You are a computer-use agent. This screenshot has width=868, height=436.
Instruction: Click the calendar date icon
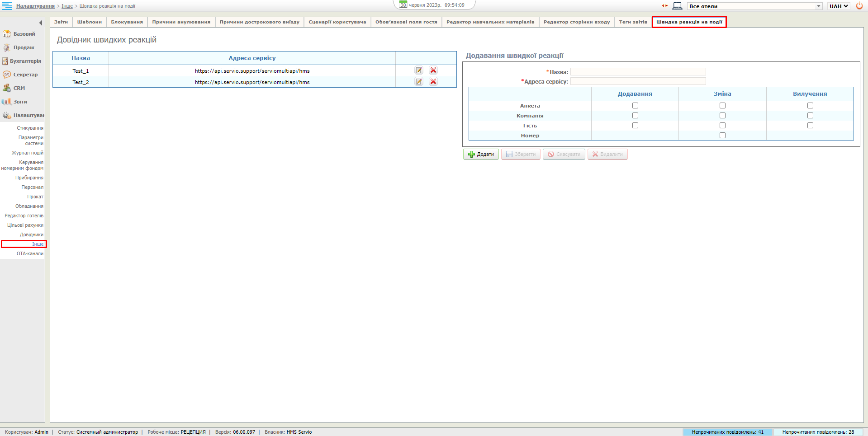(x=403, y=5)
